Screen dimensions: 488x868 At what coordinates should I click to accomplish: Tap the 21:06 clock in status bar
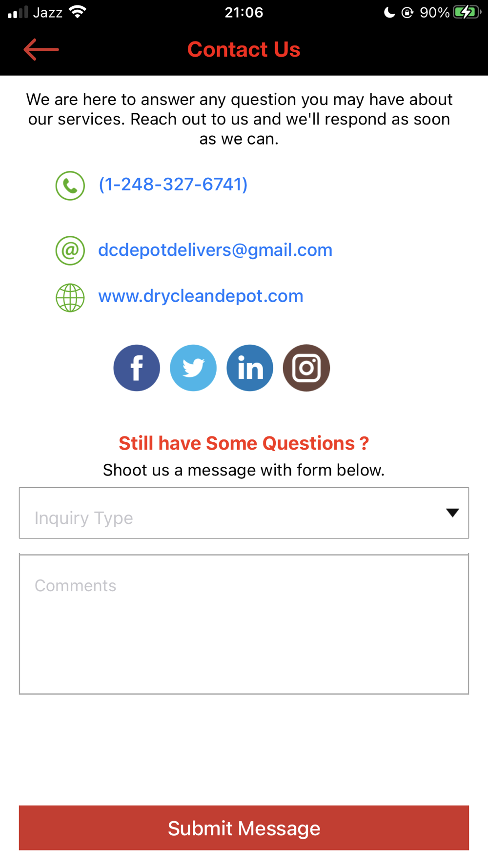tap(244, 12)
